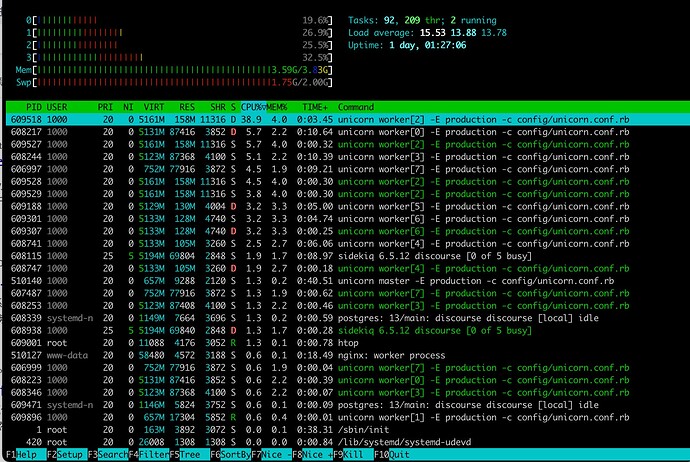
Task: Open F6 SortBy menu
Action: pos(230,455)
